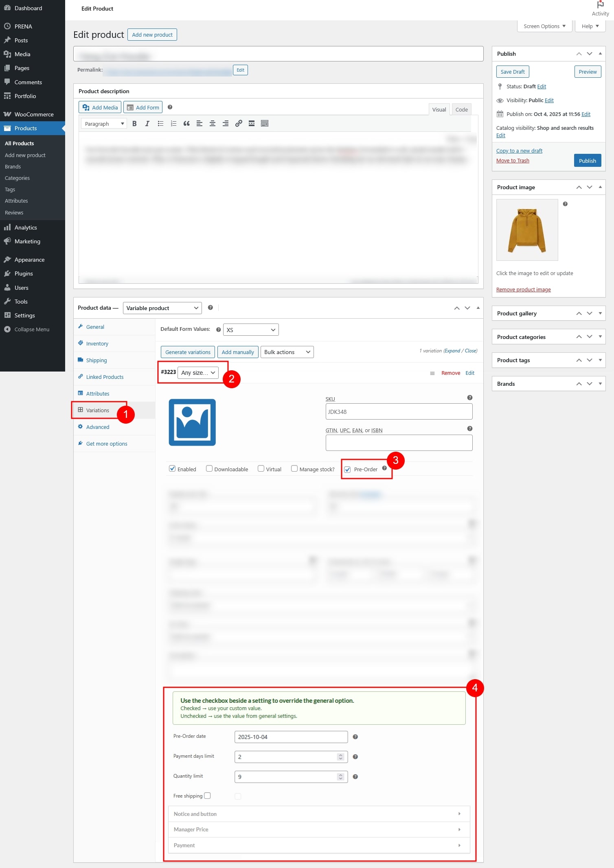Check the Free shipping checkbox
This screenshot has width=614, height=868.
point(208,796)
